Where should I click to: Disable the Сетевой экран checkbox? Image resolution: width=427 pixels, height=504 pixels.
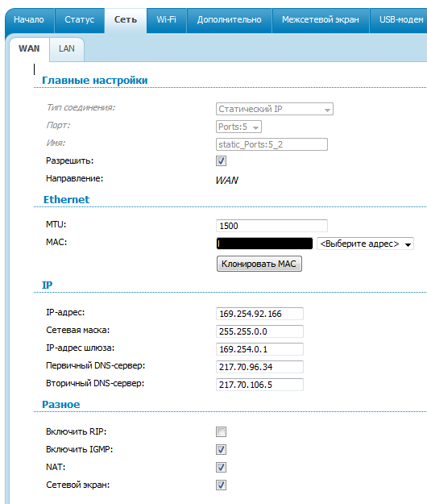click(x=222, y=485)
